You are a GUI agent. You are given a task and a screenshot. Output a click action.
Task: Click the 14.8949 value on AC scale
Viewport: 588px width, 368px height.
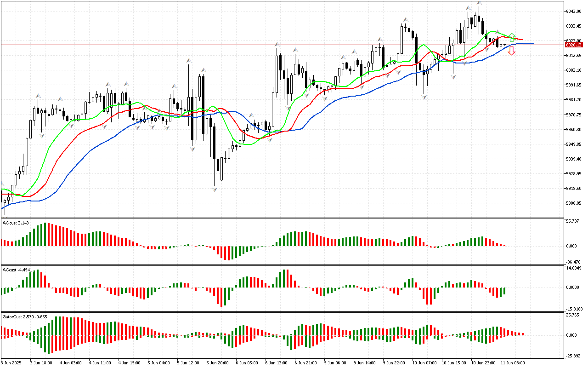pos(573,268)
